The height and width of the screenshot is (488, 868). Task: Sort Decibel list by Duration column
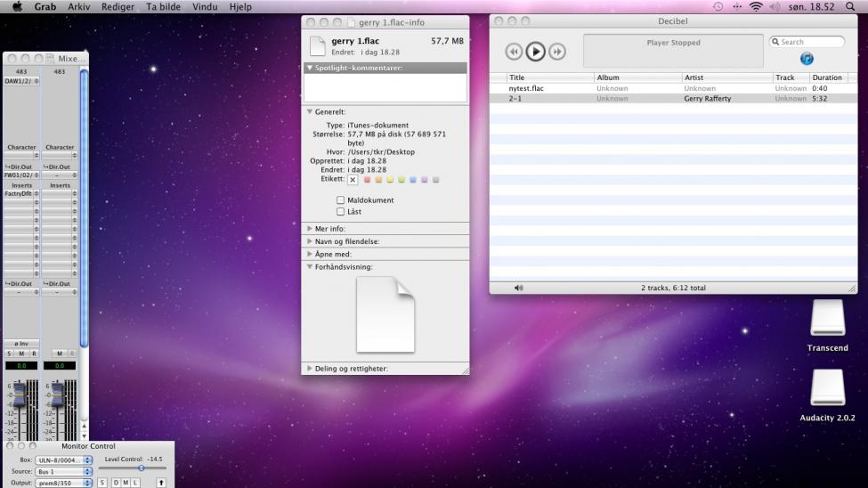(x=829, y=77)
